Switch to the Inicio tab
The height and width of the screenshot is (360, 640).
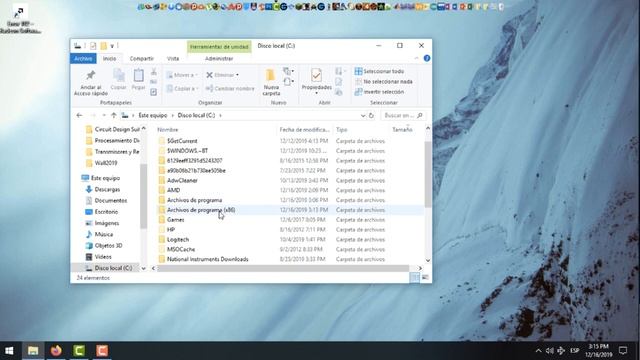(x=109, y=59)
